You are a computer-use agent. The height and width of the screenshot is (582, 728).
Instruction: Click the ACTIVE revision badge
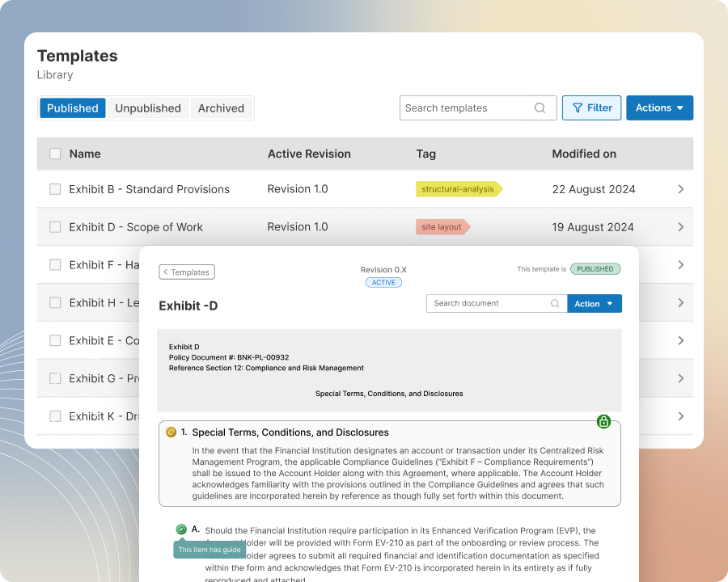pyautogui.click(x=383, y=282)
